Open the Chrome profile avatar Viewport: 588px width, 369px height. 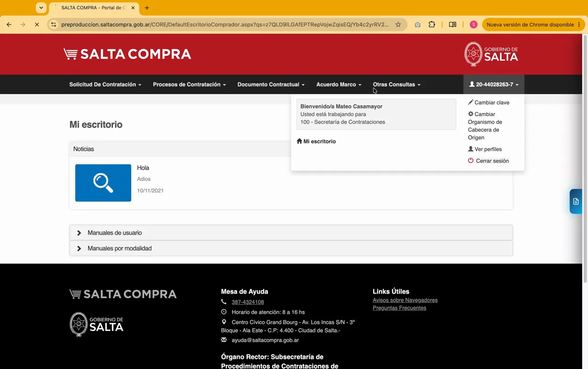[x=474, y=24]
